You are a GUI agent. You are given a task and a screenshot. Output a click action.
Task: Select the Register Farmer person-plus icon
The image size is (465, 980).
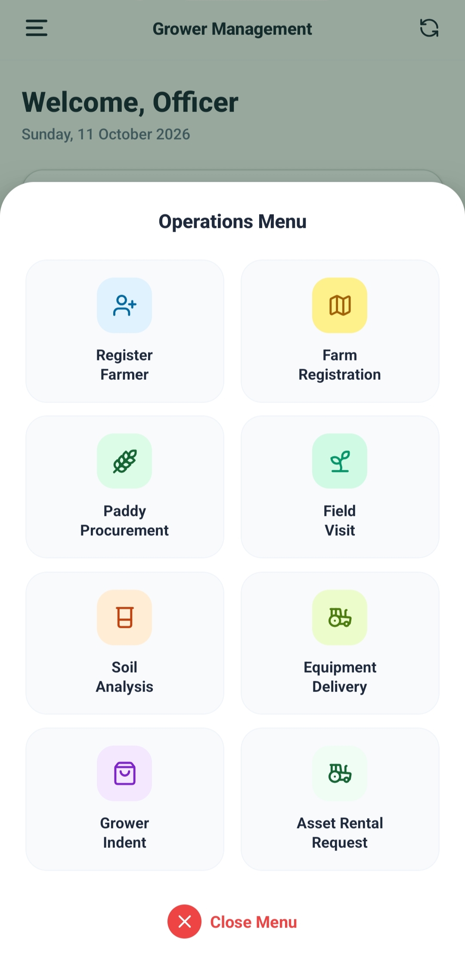click(x=124, y=305)
